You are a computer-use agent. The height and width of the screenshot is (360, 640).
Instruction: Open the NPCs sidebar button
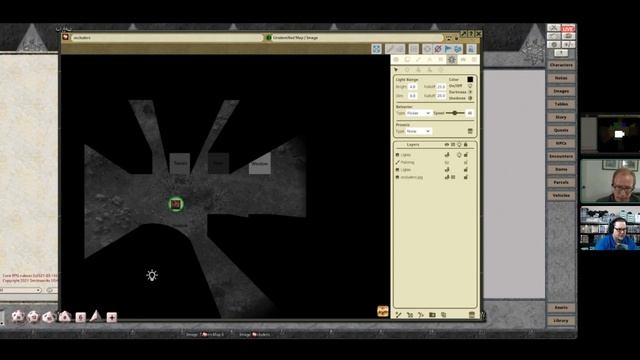tap(561, 143)
